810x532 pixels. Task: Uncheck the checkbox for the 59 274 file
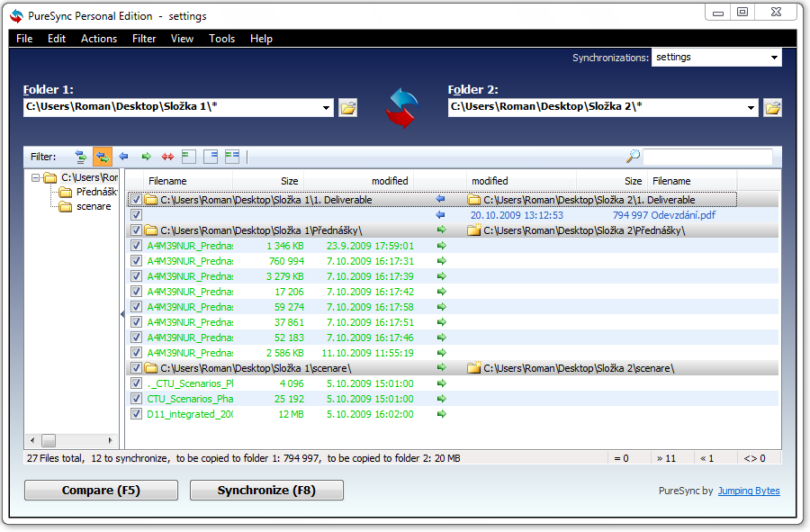point(136,307)
